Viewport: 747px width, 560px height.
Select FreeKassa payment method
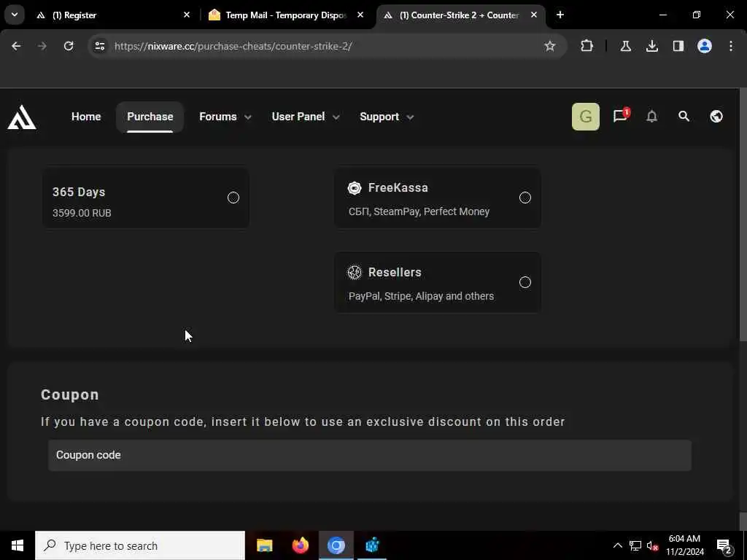(438, 198)
